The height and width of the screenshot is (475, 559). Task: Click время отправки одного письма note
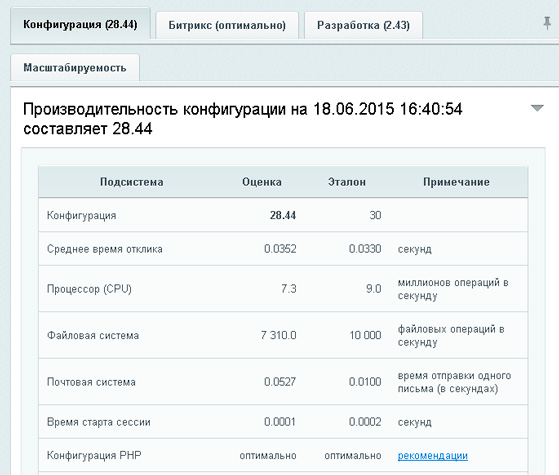pyautogui.click(x=454, y=382)
